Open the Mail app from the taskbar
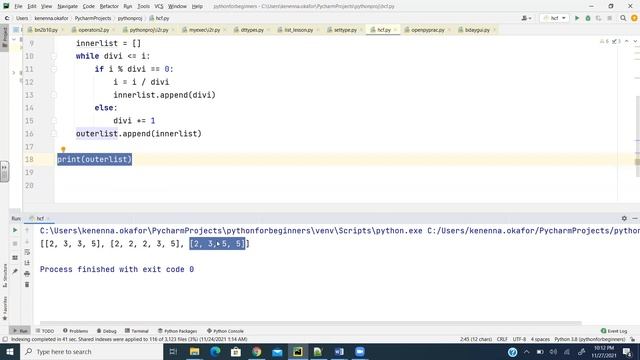The height and width of the screenshot is (360, 640). pyautogui.click(x=277, y=351)
